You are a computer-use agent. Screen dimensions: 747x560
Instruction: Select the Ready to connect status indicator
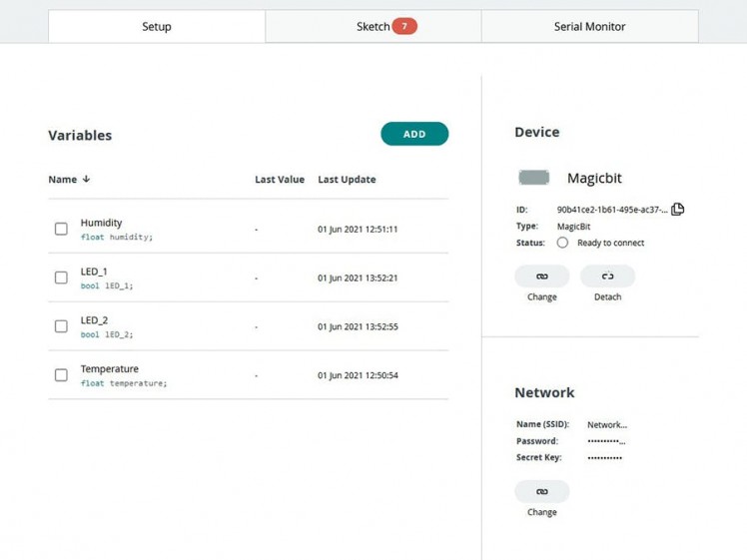point(562,243)
